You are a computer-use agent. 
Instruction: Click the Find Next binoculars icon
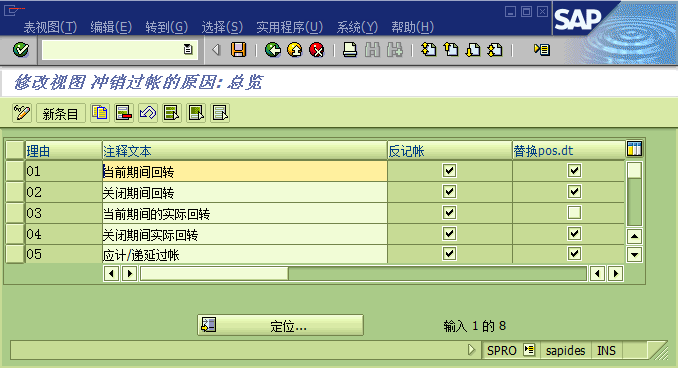click(394, 50)
